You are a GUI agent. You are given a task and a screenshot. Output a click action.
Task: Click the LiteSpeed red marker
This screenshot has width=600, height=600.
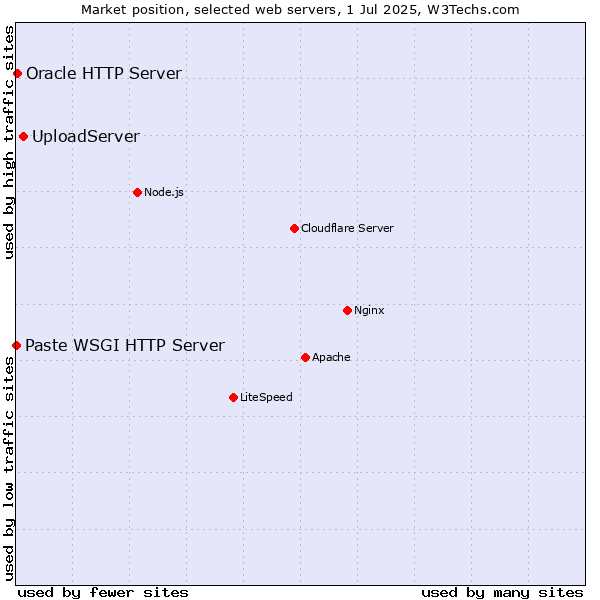coord(233,398)
